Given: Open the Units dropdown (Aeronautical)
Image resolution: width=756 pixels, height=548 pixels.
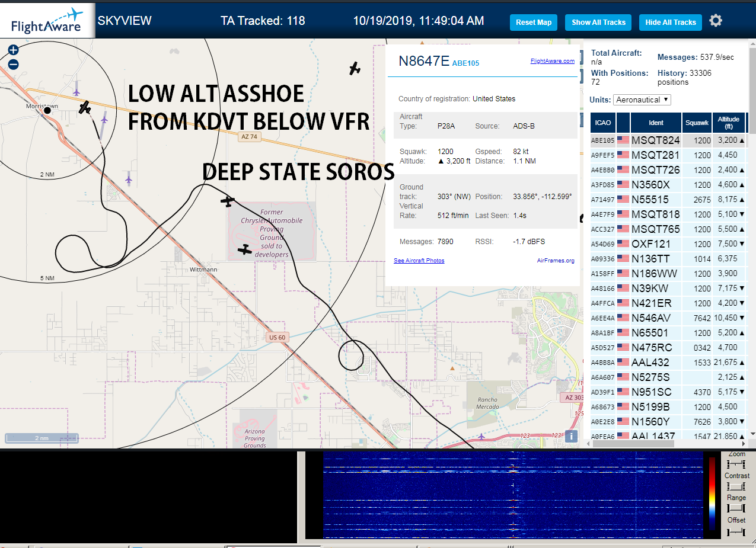Looking at the screenshot, I should coord(642,100).
